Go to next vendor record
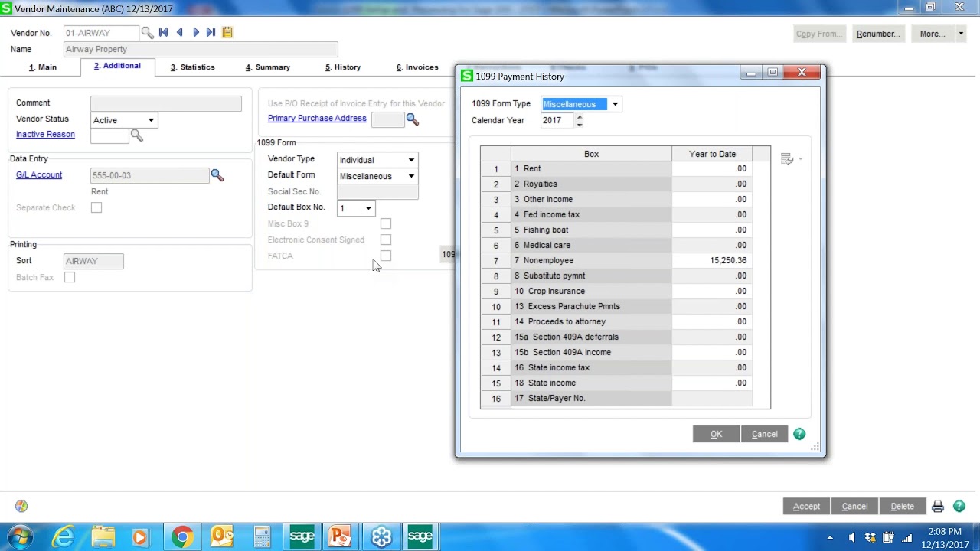 pos(196,32)
